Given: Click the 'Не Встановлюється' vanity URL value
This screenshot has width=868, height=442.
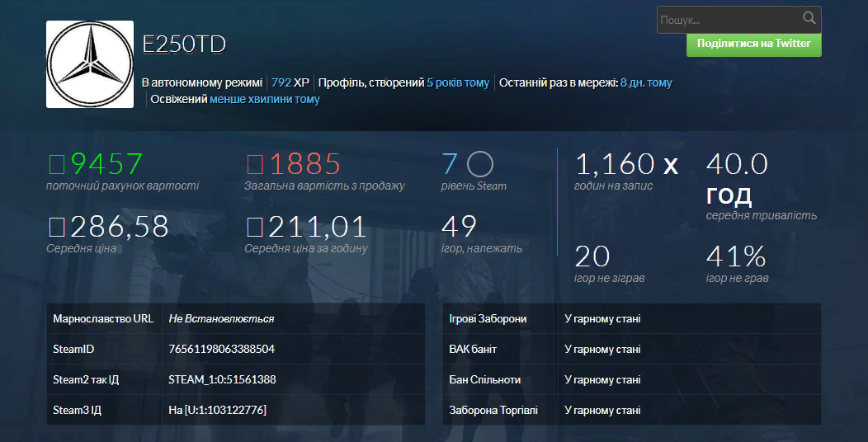Looking at the screenshot, I should point(221,319).
